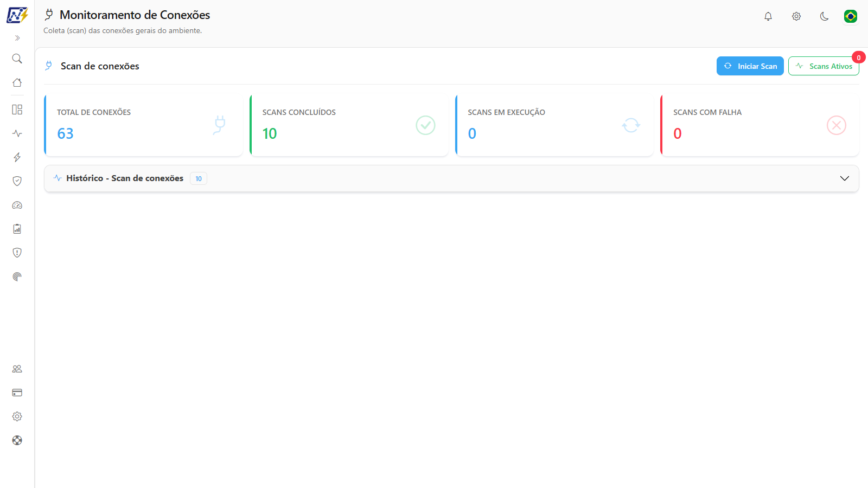Screen dimensions: 868x488
Task: Click the green checkmark icon in Scans Concluídos
Action: coord(425,125)
